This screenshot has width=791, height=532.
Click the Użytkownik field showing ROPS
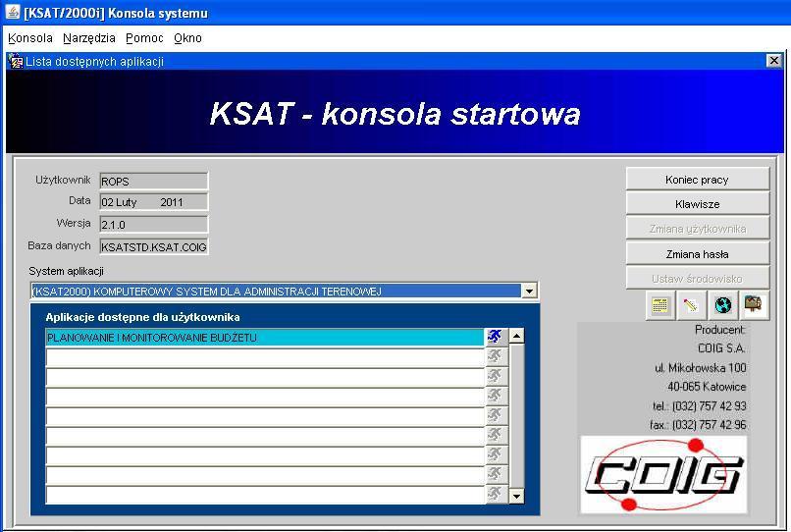154,181
